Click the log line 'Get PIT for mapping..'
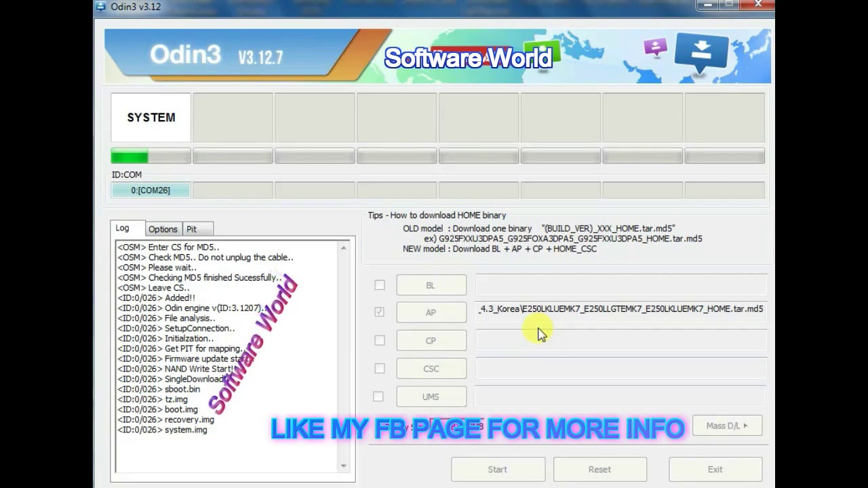The image size is (868, 488). [x=181, y=348]
